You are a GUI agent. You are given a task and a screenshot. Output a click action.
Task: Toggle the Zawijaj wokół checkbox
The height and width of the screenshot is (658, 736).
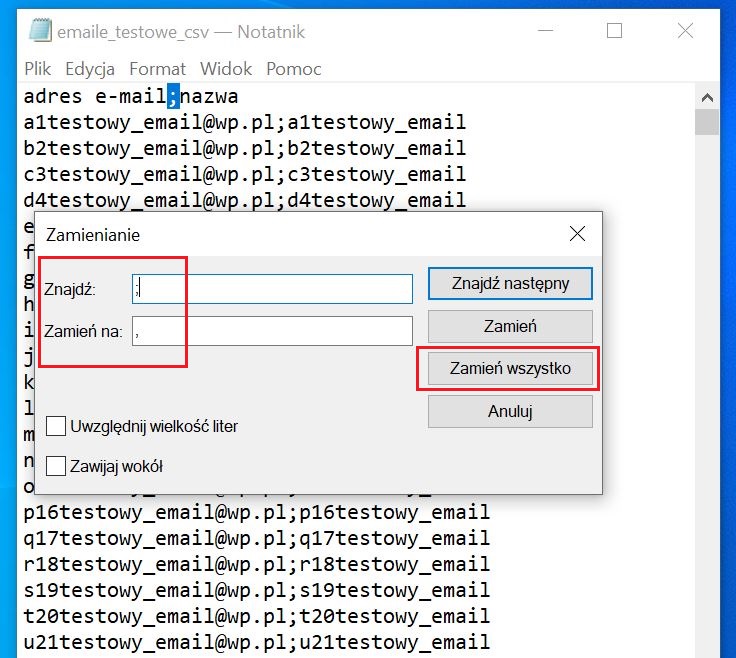point(57,466)
